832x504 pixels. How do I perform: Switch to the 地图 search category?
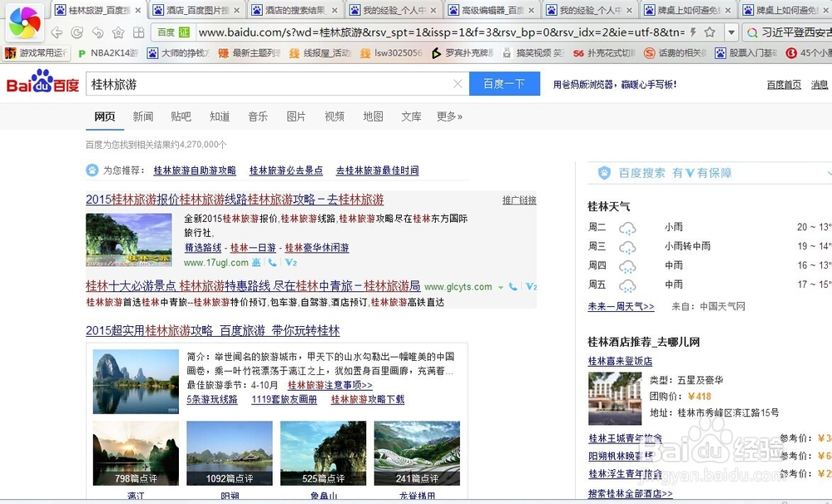click(373, 116)
